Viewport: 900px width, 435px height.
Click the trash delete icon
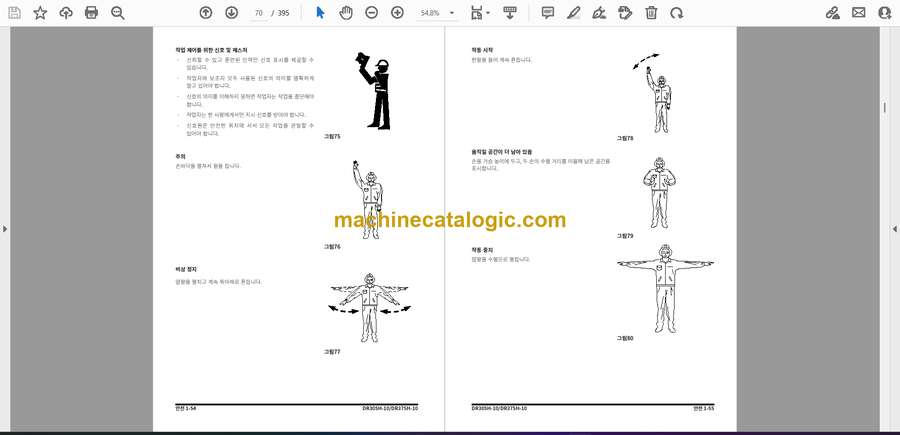pos(651,13)
